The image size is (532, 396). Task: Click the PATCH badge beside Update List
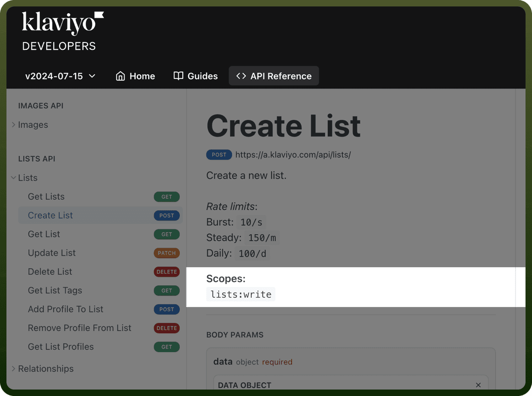166,253
